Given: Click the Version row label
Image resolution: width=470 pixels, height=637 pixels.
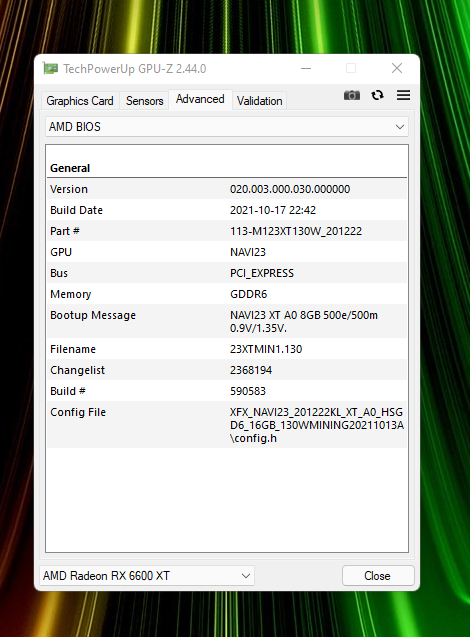Looking at the screenshot, I should [x=69, y=189].
